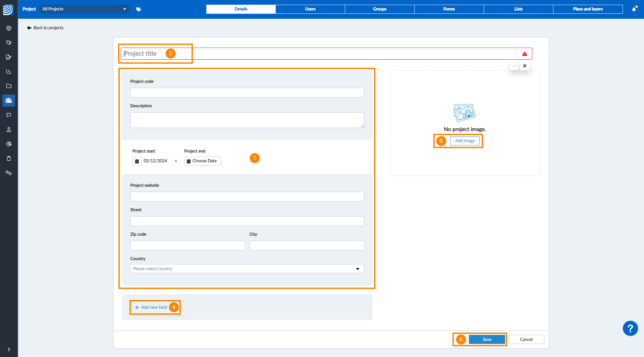Image resolution: width=644 pixels, height=357 pixels.
Task: Open the folder icon in the sidebar
Action: click(x=9, y=86)
